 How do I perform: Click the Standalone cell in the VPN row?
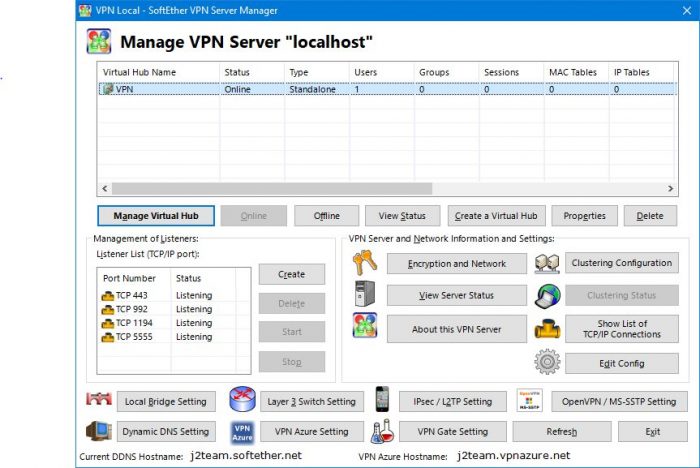pyautogui.click(x=312, y=89)
